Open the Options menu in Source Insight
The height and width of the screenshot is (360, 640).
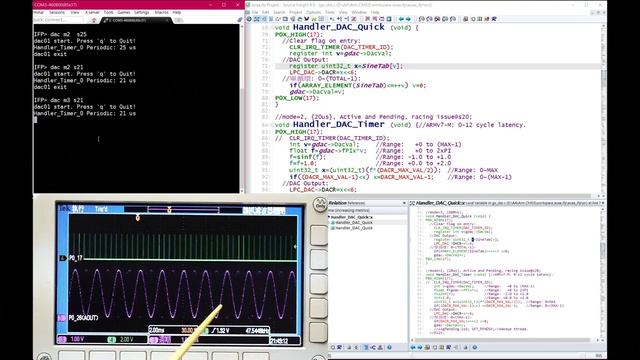pos(313,13)
